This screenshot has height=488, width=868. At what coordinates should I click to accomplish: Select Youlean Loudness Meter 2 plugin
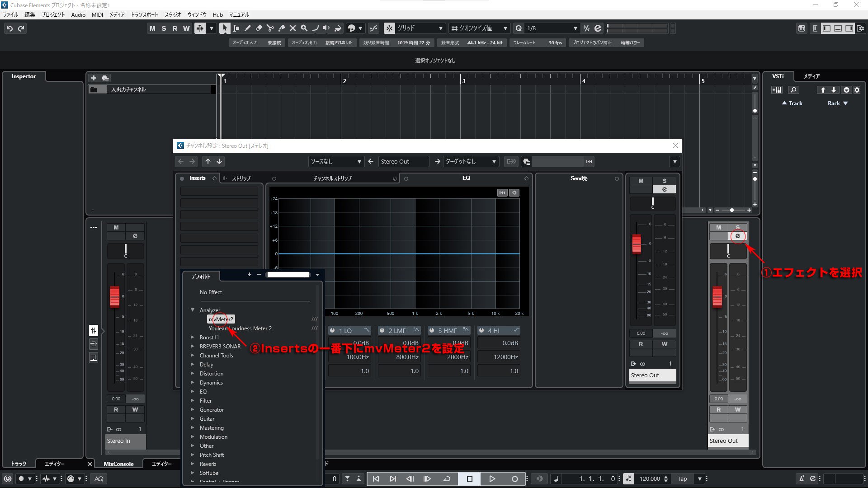240,328
